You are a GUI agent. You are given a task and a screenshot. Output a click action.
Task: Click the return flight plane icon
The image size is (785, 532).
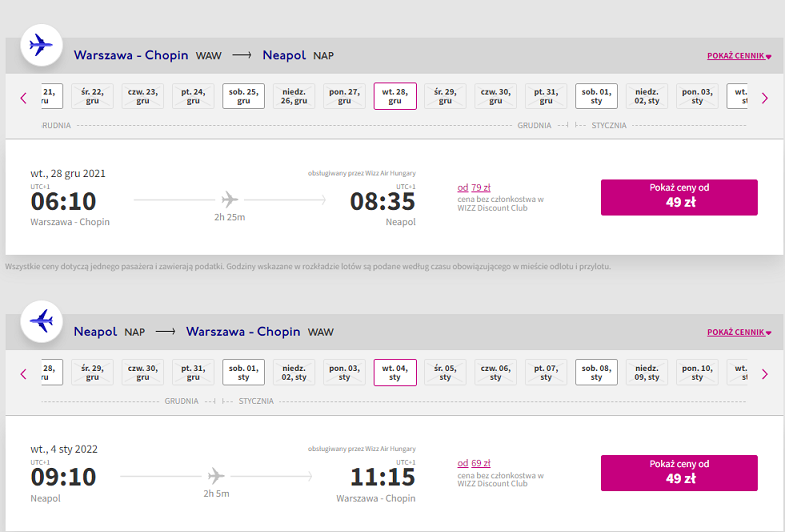click(x=41, y=321)
